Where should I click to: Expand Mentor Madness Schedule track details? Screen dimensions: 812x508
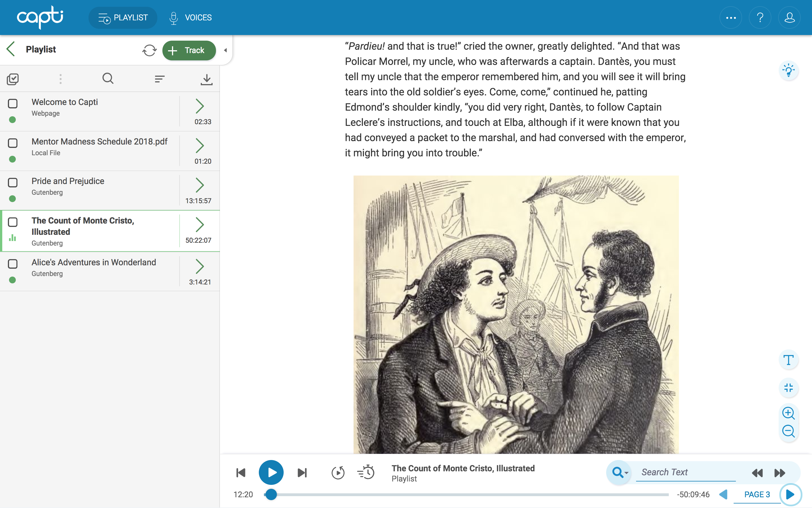tap(200, 145)
